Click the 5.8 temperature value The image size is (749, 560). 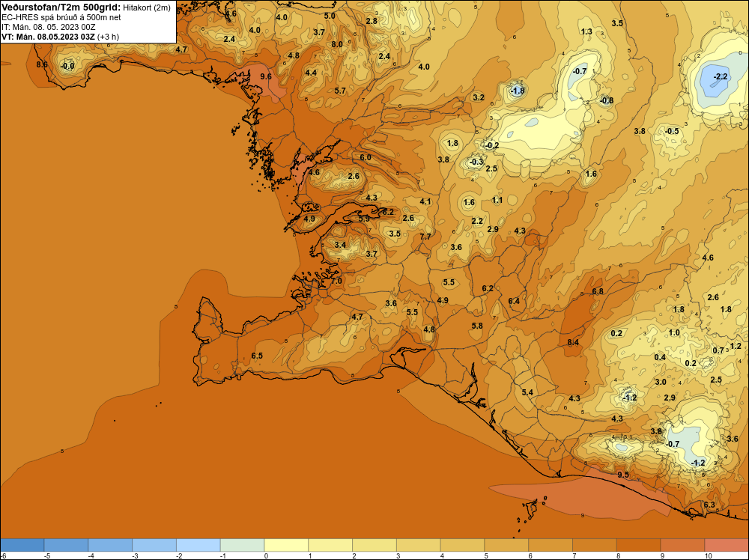477,326
